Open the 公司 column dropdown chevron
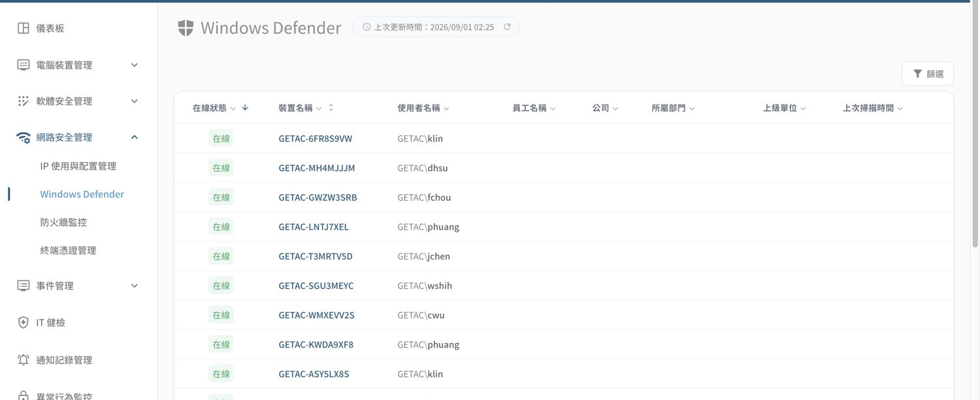 pyautogui.click(x=615, y=108)
